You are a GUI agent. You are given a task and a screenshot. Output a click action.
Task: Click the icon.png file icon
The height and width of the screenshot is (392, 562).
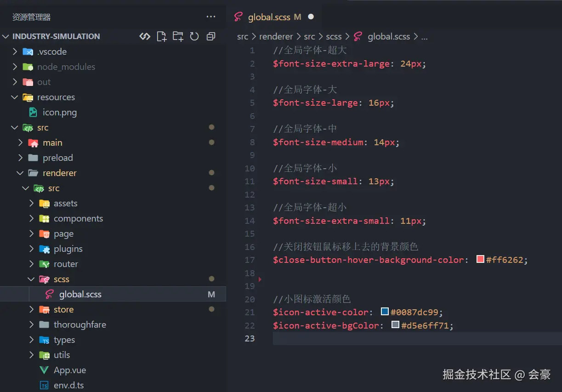coord(33,112)
